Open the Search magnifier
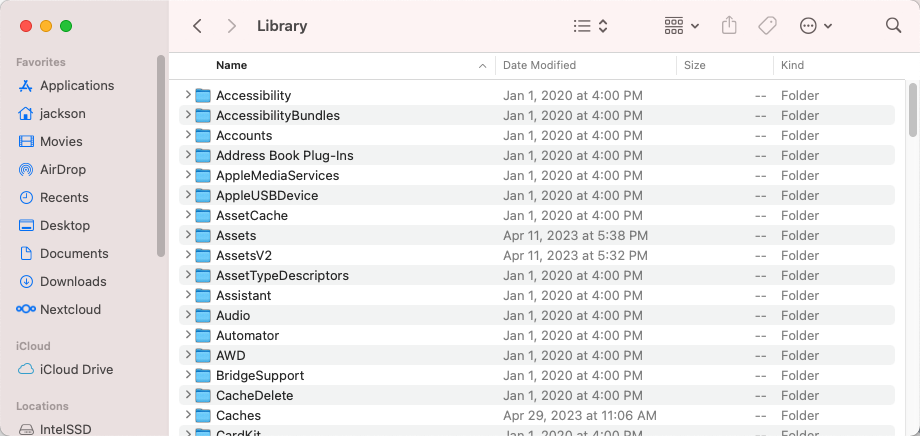Image resolution: width=920 pixels, height=436 pixels. [893, 26]
